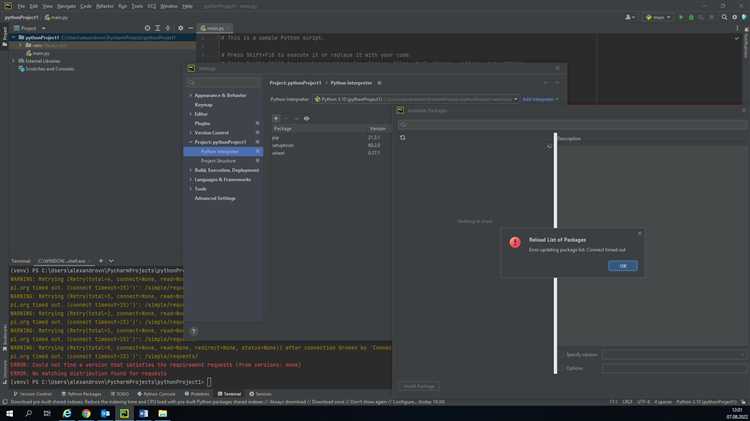Select Python Interpreter in the Settings tree
750x421 pixels.
tap(223, 152)
